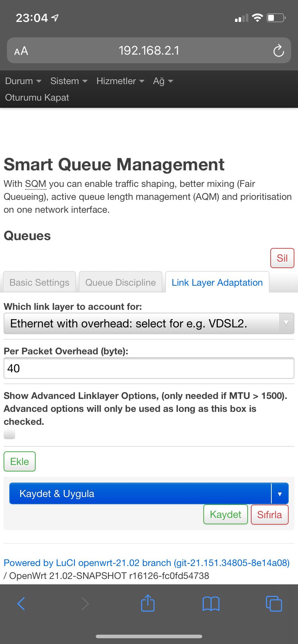298x644 pixels.
Task: Open the Durum dropdown menu
Action: pyautogui.click(x=23, y=81)
